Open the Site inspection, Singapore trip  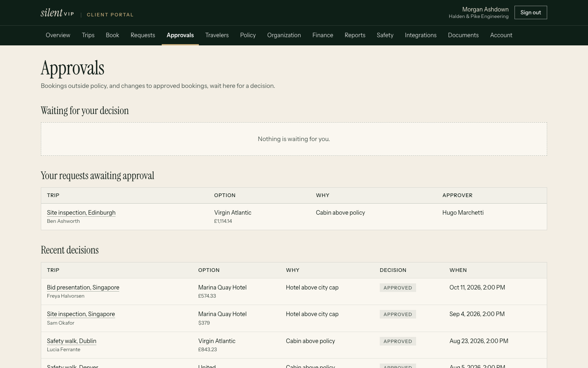(x=81, y=314)
